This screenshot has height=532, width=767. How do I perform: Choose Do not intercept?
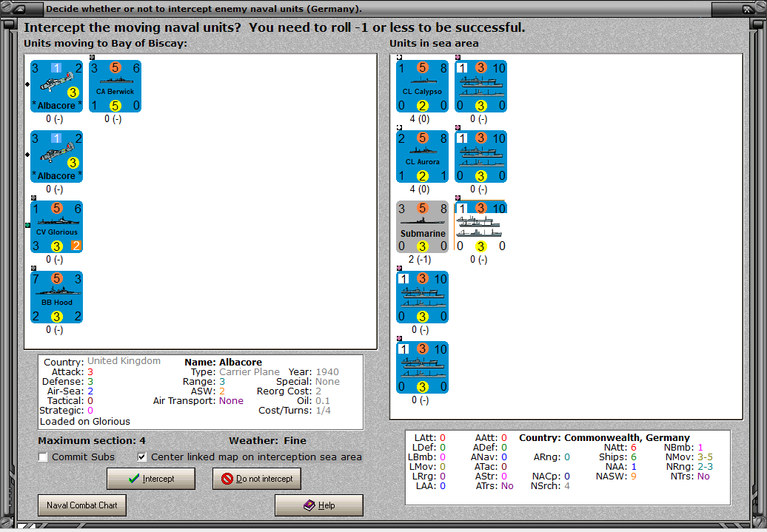point(256,478)
